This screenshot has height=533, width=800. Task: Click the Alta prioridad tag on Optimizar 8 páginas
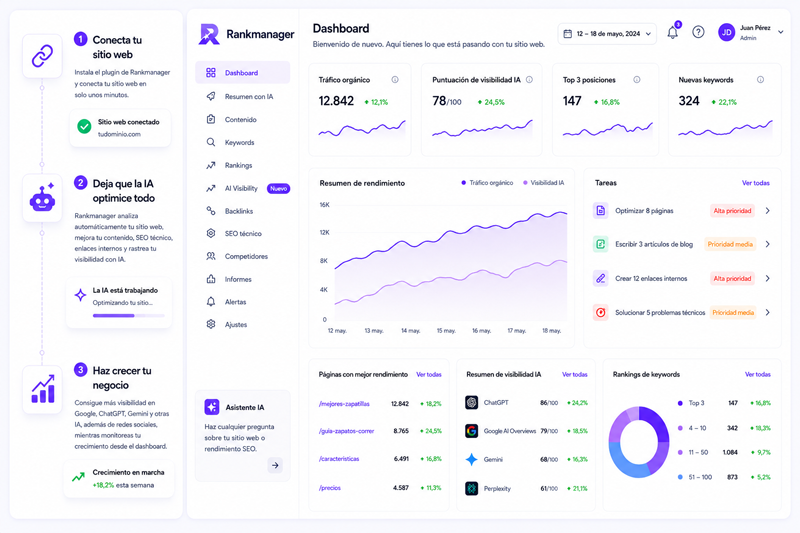[x=732, y=211]
